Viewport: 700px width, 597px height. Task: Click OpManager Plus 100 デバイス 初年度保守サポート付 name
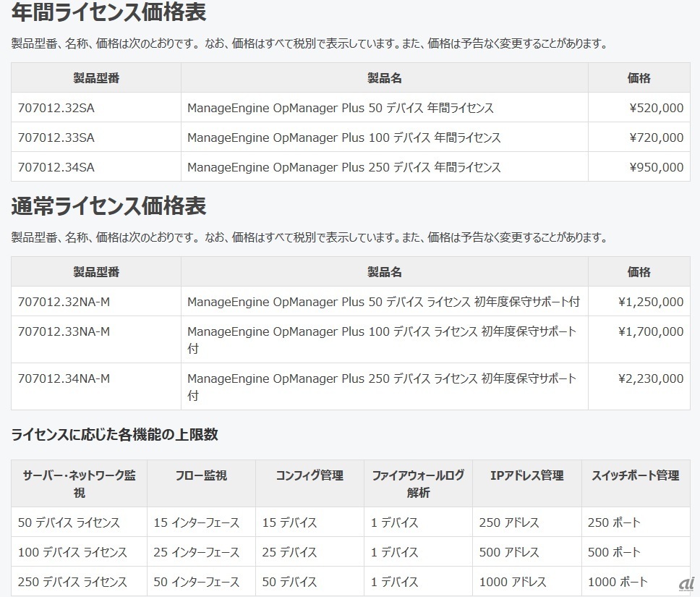(382, 339)
